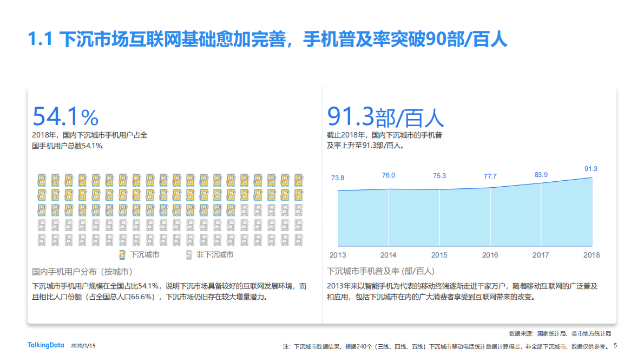This screenshot has width=644, height=362.
Task: Click the slide title about 手机普及率
Action: click(268, 37)
